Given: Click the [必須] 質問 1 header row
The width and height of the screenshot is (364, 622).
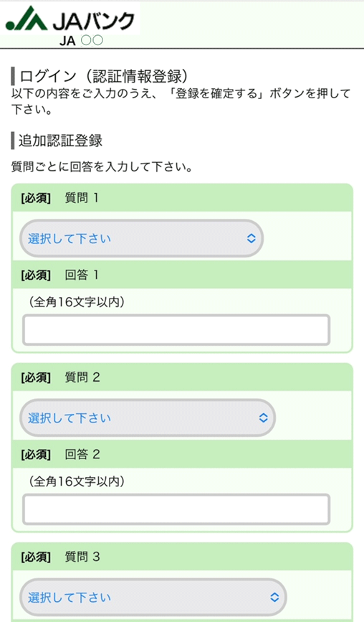Looking at the screenshot, I should (182, 197).
